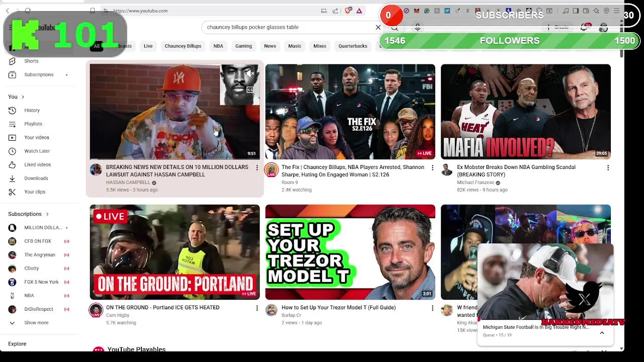Open the Cam Higby channel link
This screenshot has height=362, width=644.
(117, 315)
